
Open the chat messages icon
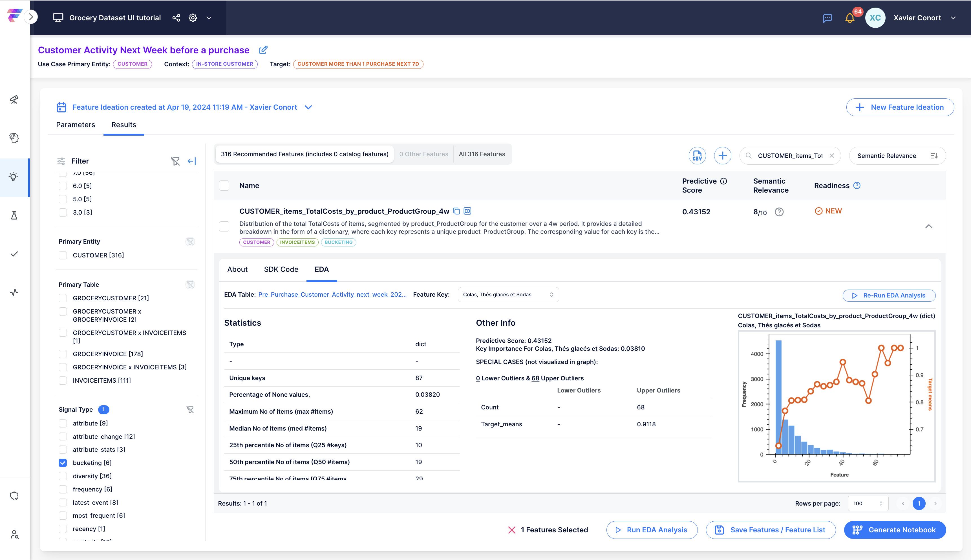click(x=827, y=18)
